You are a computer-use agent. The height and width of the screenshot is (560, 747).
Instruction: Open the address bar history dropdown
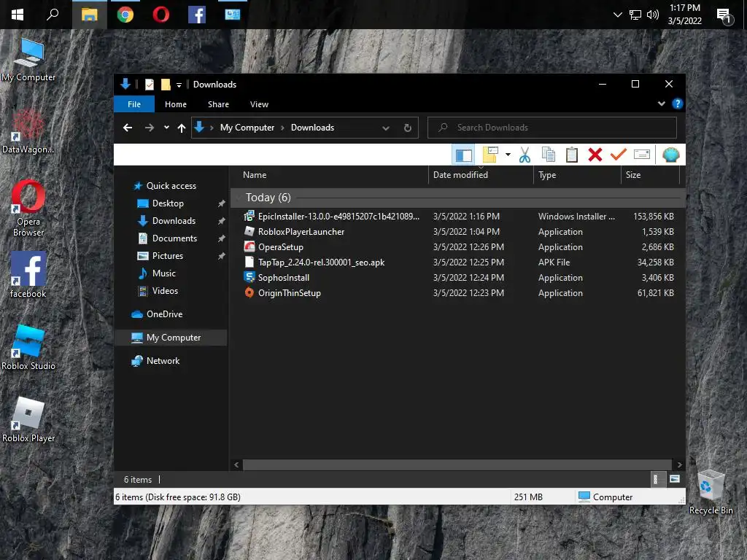(386, 128)
